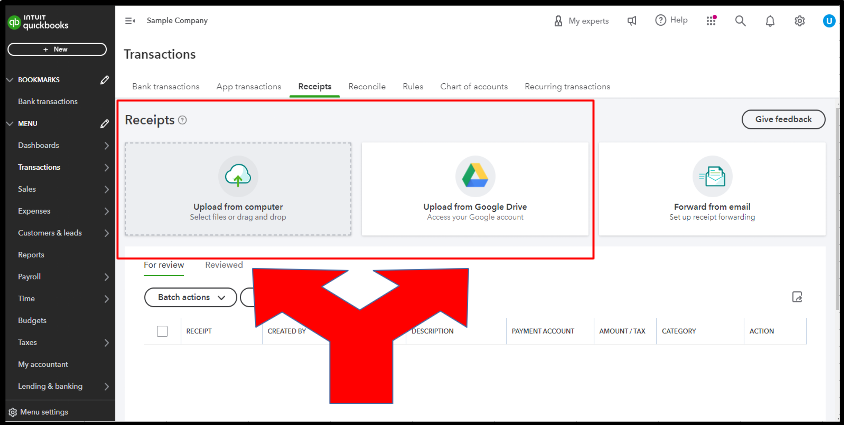Click the AMOUNT / TAX column header

tap(622, 331)
